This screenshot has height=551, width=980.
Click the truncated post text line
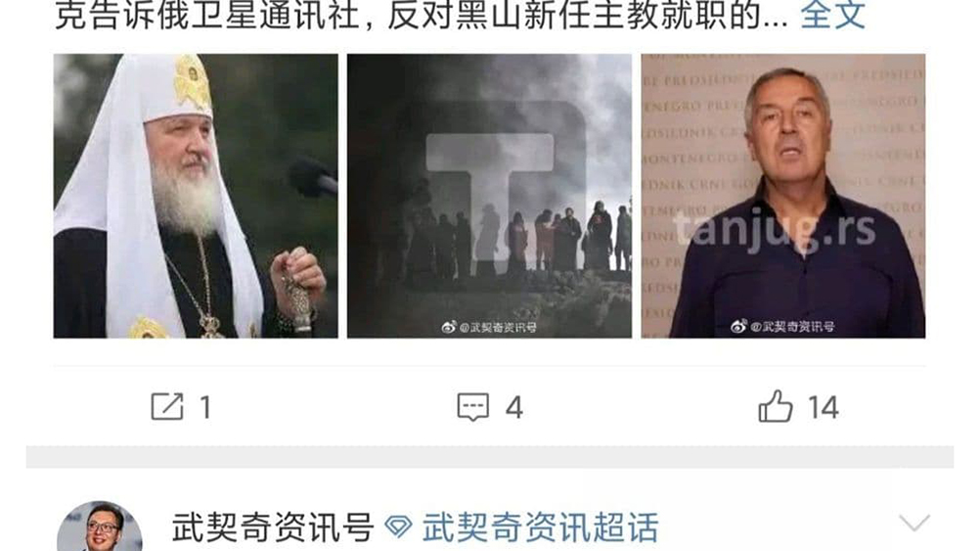(421, 15)
